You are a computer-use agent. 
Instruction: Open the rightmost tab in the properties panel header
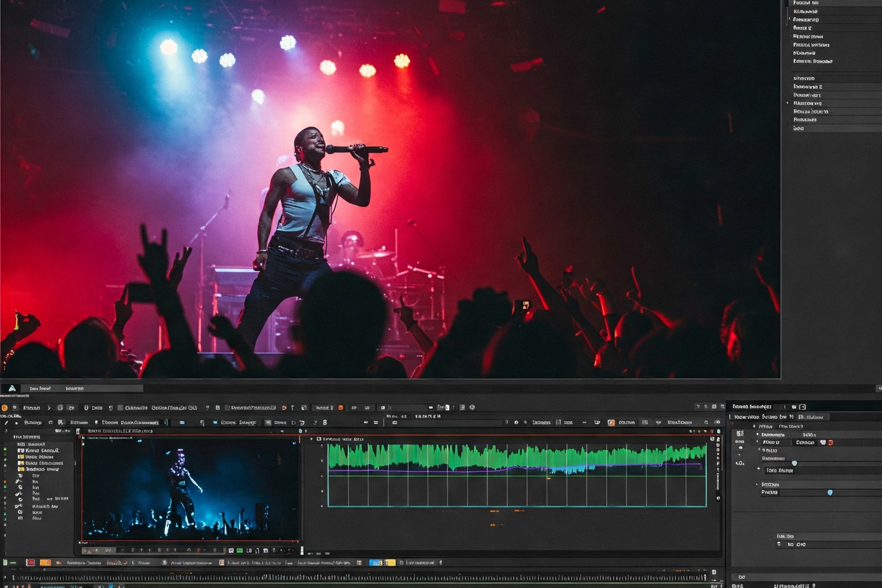coord(811,417)
